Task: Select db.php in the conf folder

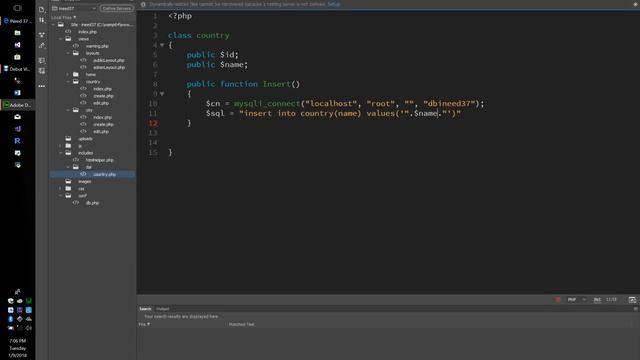Action: (x=92, y=203)
